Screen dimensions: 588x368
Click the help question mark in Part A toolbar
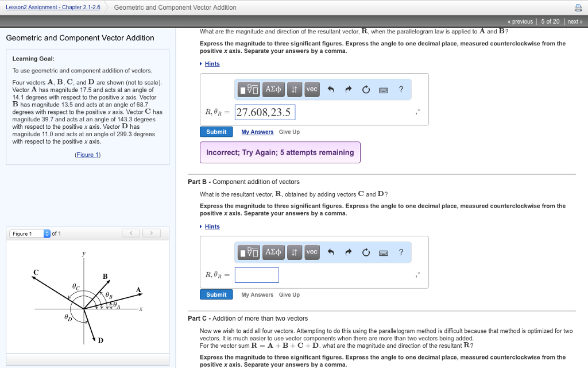(x=401, y=89)
